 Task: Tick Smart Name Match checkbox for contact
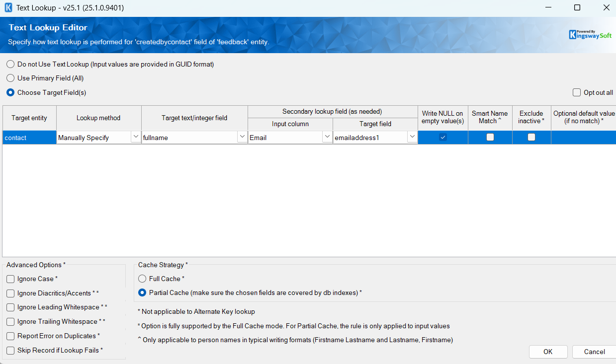pos(490,138)
